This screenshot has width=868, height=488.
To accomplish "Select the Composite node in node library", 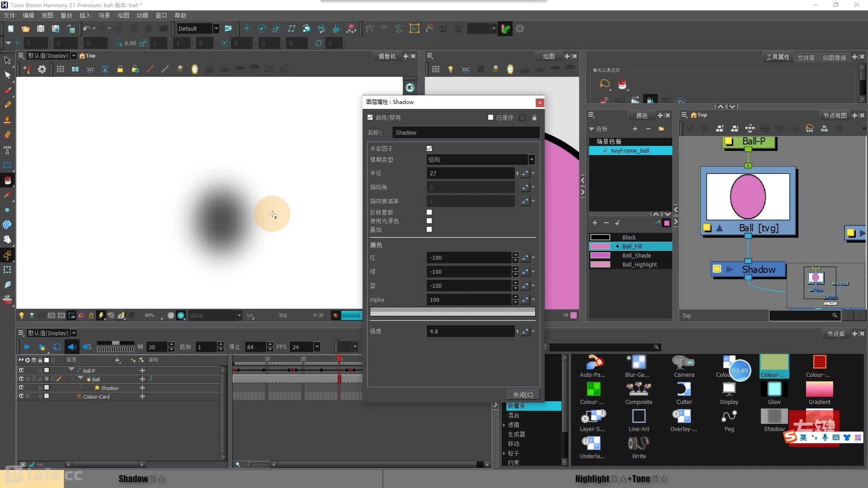I will pos(638,393).
